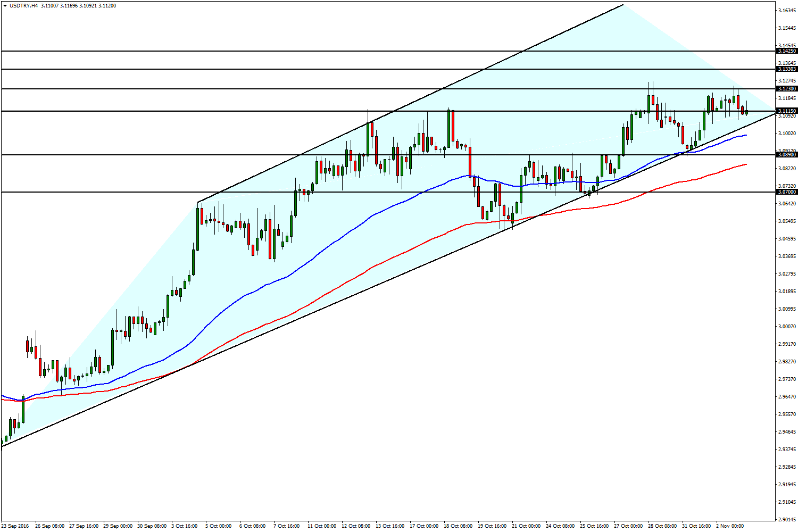Click the 19 Oct 16:00 time label
This screenshot has height=532, width=798.
[x=492, y=526]
